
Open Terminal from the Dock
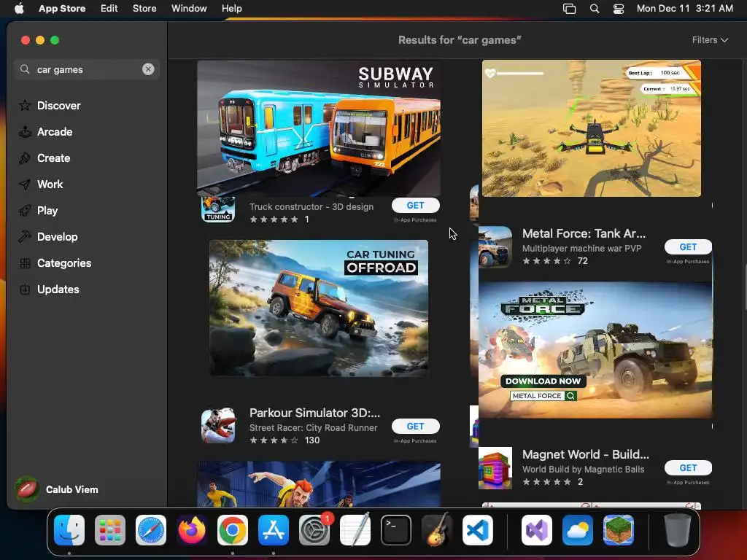[396, 530]
